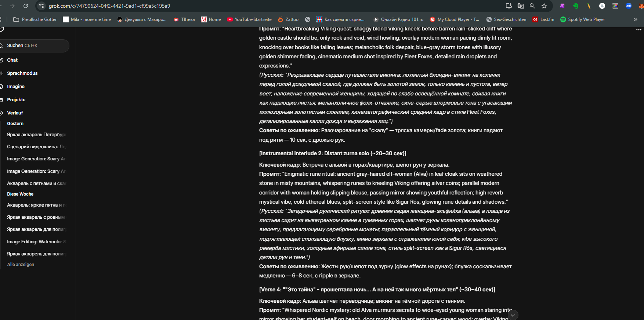Bookmark this page with the star icon
This screenshot has width=644, height=320.
coord(544,6)
